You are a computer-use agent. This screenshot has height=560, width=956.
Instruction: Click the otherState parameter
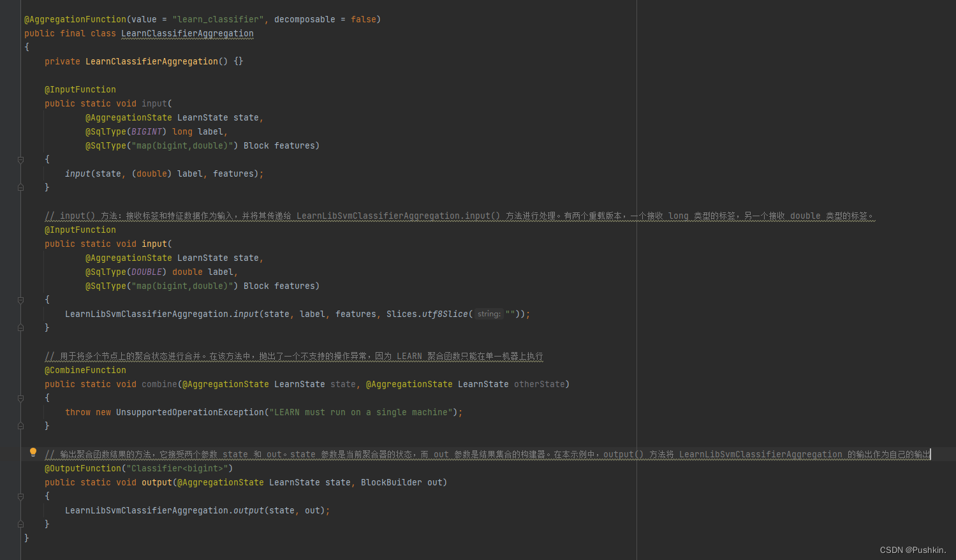pyautogui.click(x=540, y=385)
